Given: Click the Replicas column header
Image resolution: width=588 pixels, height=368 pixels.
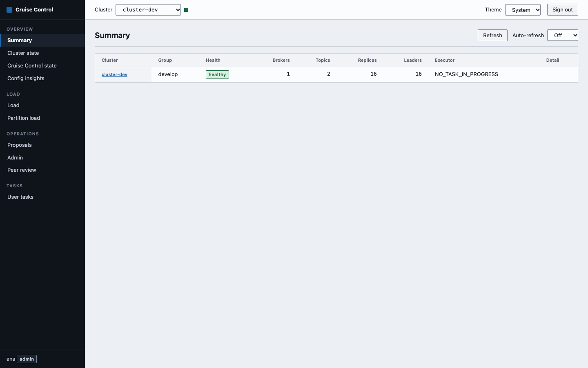Looking at the screenshot, I should click(367, 60).
